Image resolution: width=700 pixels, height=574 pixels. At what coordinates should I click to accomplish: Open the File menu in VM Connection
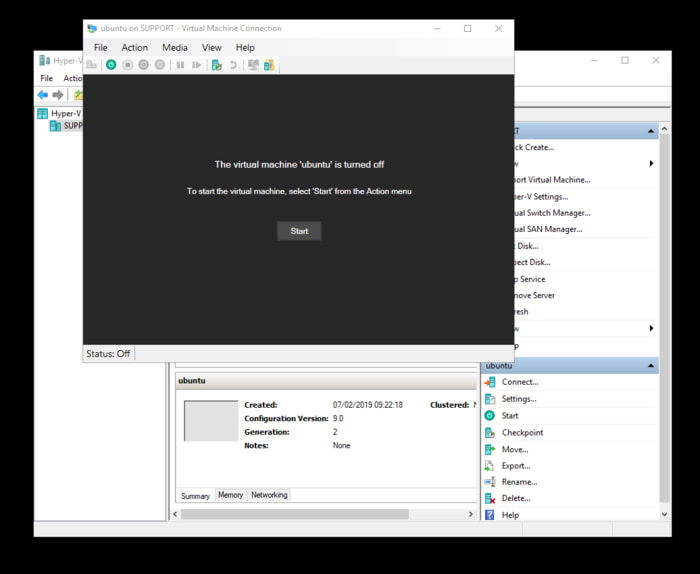click(x=100, y=47)
